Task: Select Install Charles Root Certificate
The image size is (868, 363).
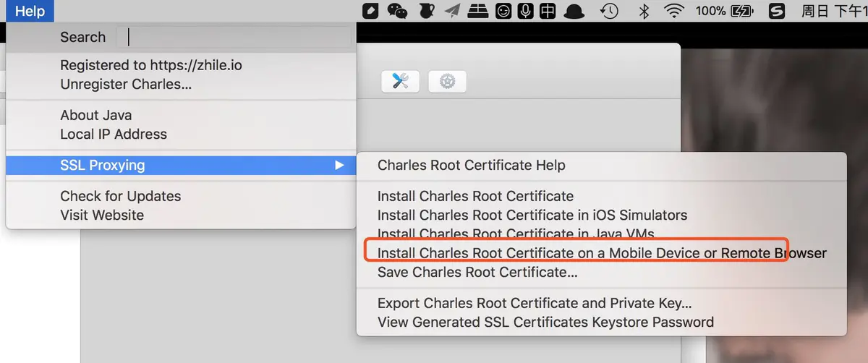Action: tap(475, 196)
